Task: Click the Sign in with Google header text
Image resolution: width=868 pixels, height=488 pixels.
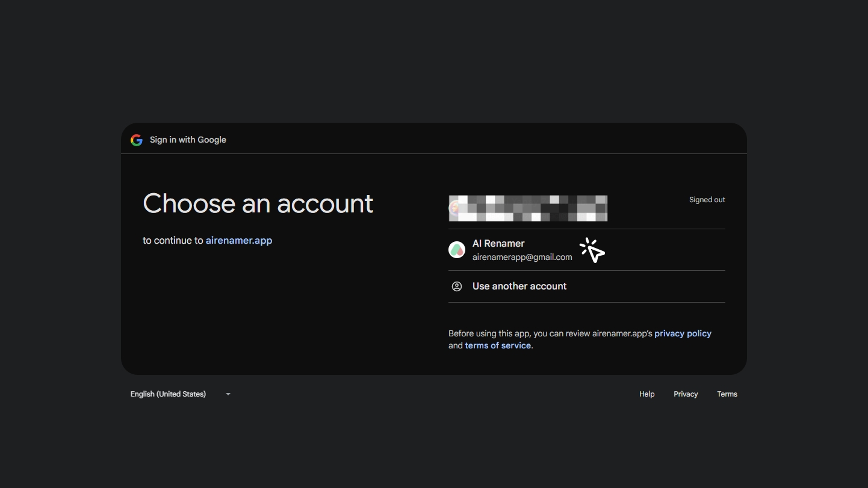Action: 188,140
